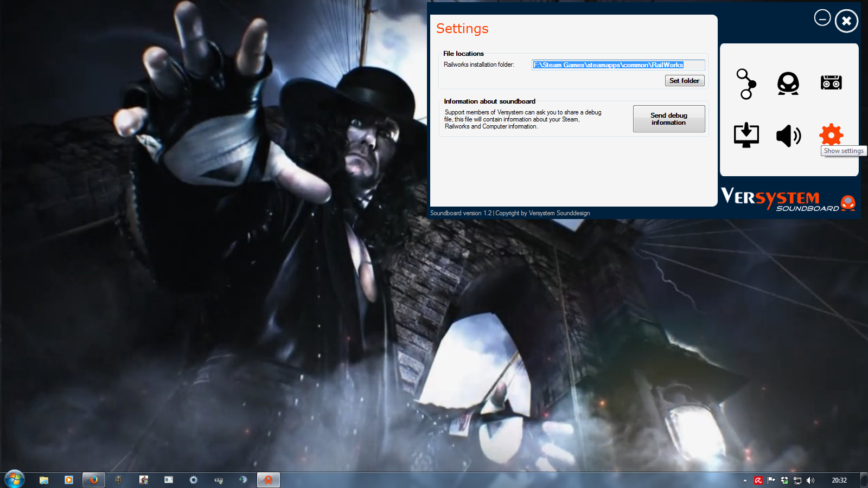
Task: Open Windows Explorer from the taskbar
Action: [x=44, y=480]
